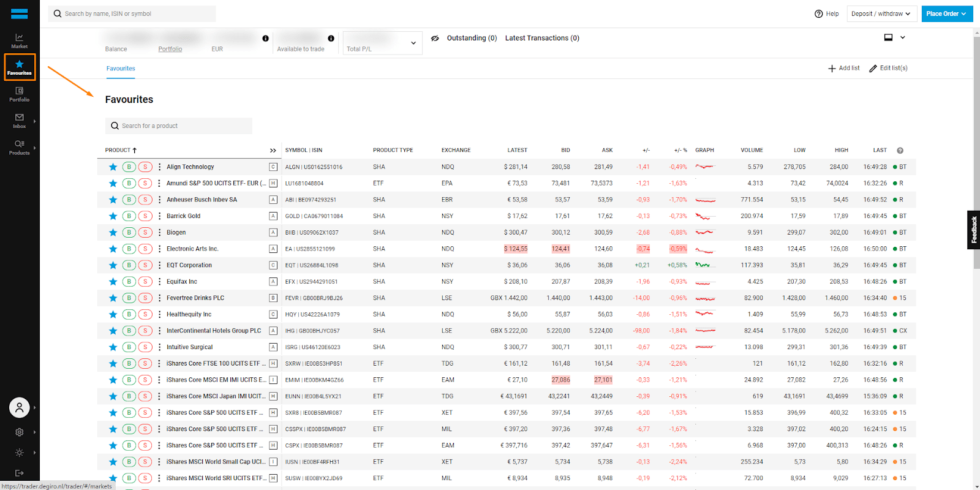This screenshot has height=490, width=980.
Task: Open more options for Fevertree Drinks PLC
Action: pos(159,298)
